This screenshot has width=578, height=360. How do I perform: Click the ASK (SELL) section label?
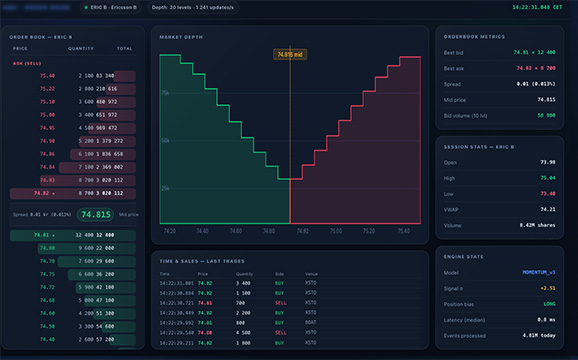(27, 63)
